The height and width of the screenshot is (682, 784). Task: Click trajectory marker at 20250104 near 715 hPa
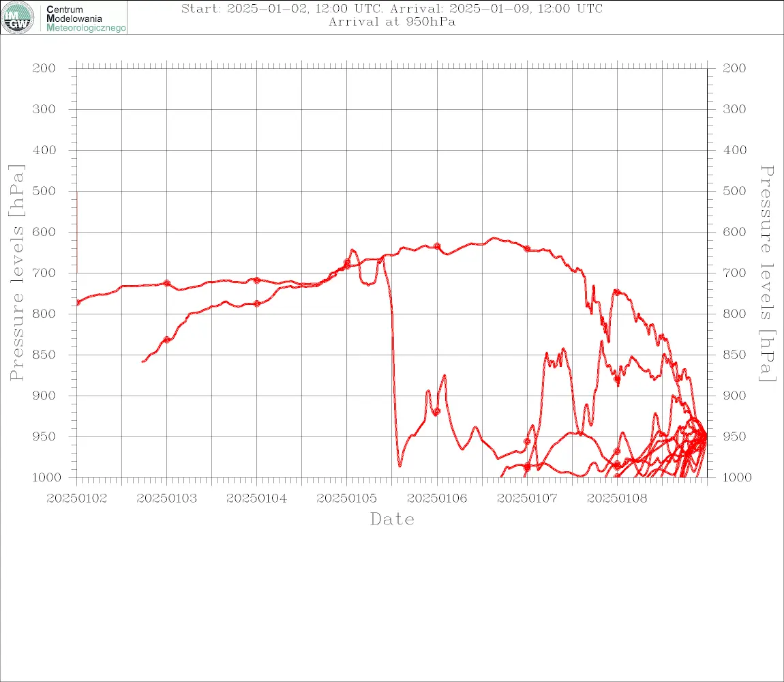coord(257,280)
